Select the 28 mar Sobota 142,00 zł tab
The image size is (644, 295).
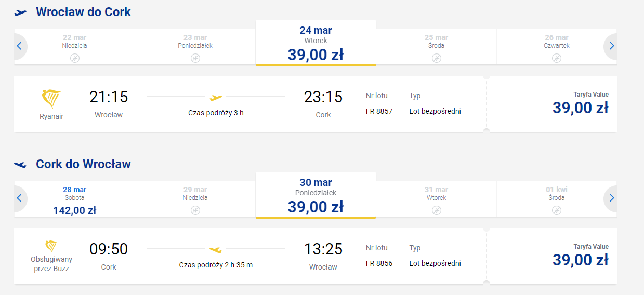(x=74, y=200)
